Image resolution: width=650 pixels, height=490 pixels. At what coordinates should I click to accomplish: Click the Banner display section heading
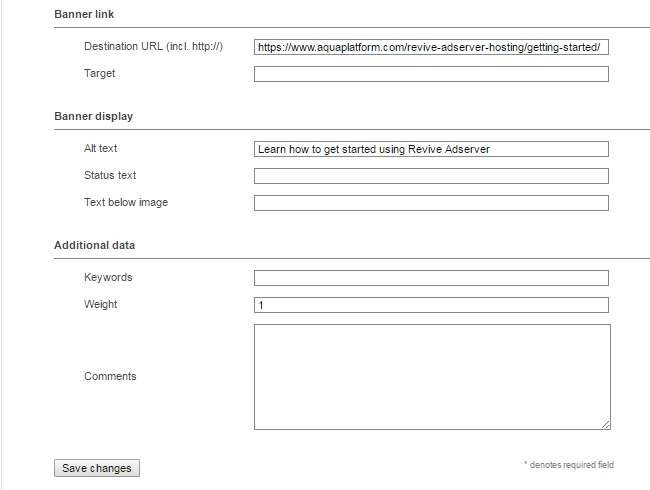[94, 116]
